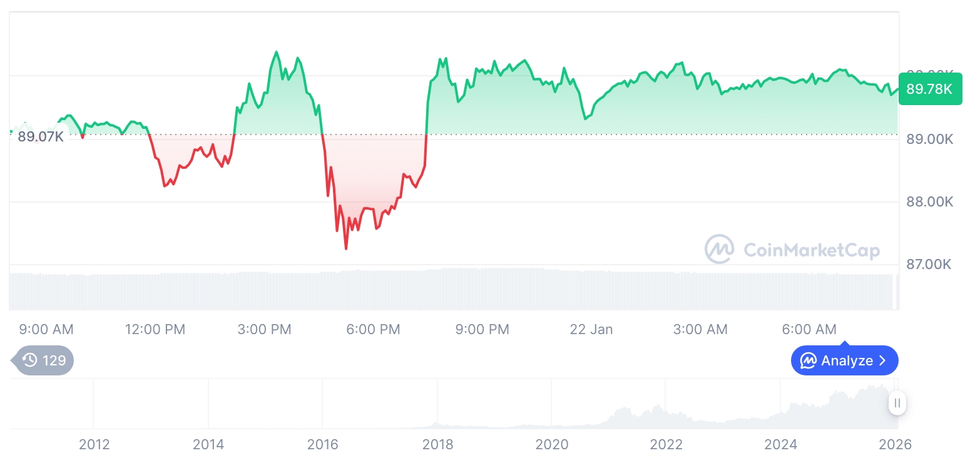Click the CoinMarketCap watermark logo icon
Image resolution: width=980 pixels, height=458 pixels.
720,250
